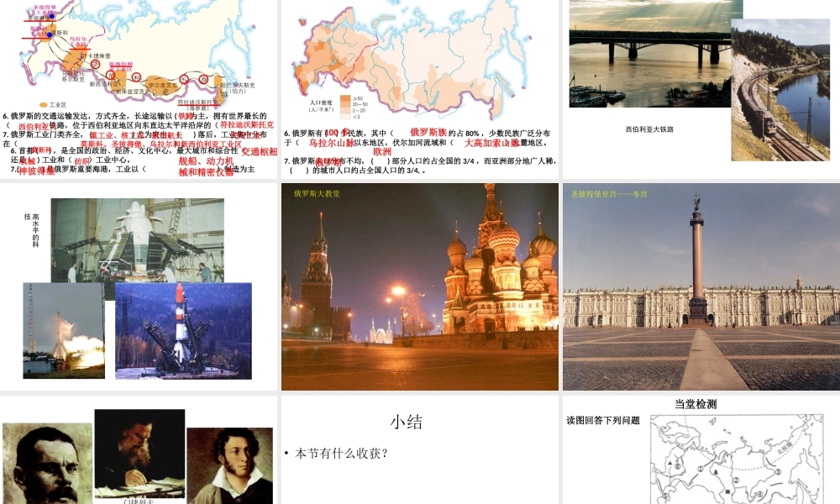Image resolution: width=840 pixels, height=504 pixels.
Task: Select the heading 当堂检测
Action: coord(696,404)
